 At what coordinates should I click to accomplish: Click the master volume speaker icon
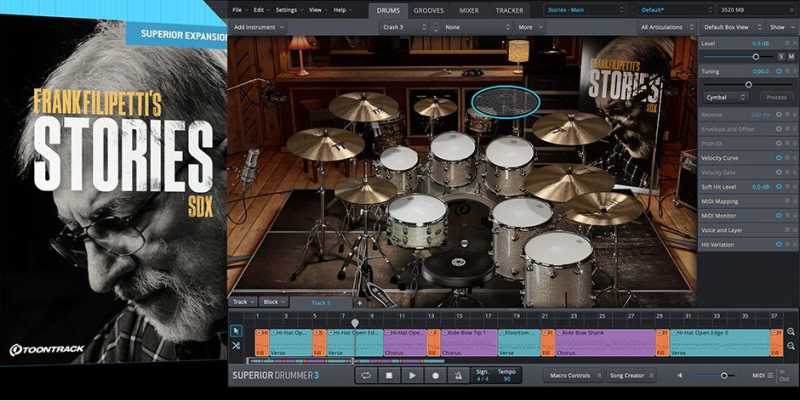[680, 375]
